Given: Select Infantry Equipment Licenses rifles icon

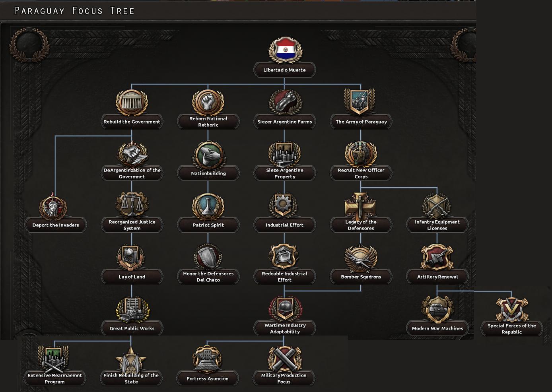Looking at the screenshot, I should pos(436,206).
